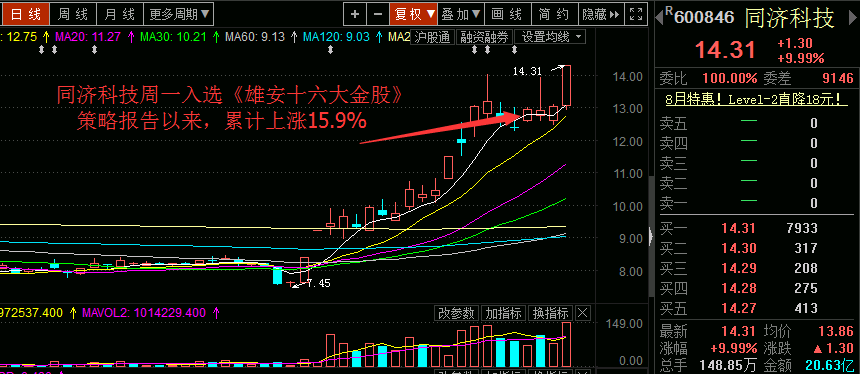The width and height of the screenshot is (860, 374).
Task: Toggle the 画线 drawing tool
Action: point(506,14)
